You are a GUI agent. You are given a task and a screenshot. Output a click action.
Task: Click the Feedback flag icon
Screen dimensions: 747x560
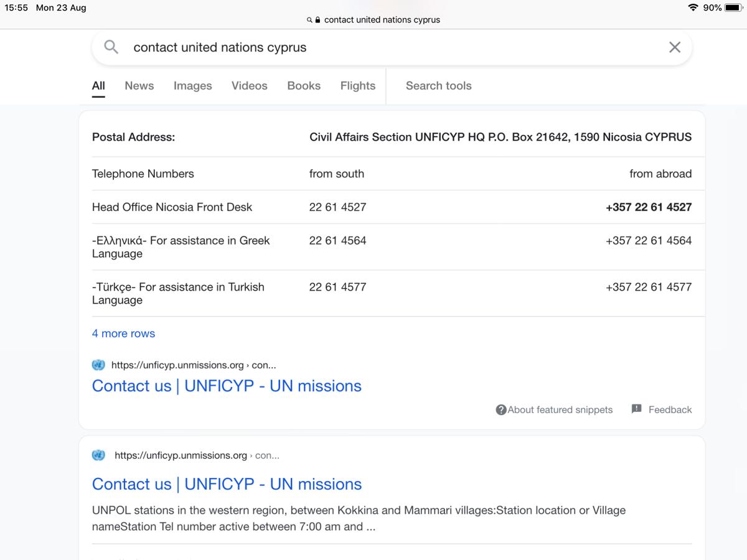coord(636,409)
